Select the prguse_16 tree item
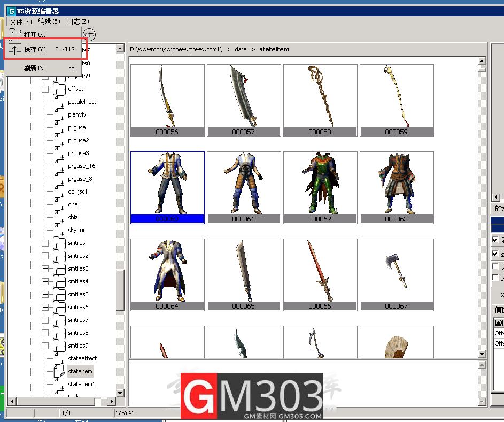 [x=82, y=166]
